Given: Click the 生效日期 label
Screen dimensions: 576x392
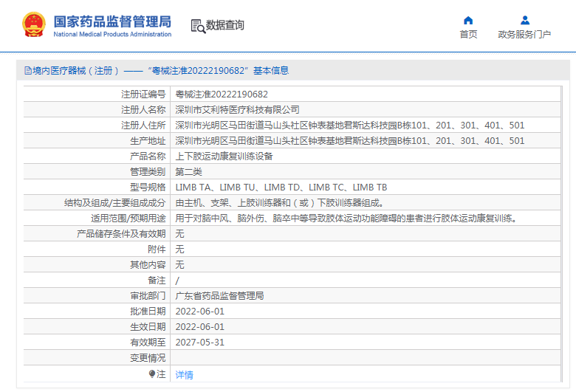Looking at the screenshot, I should pos(148,326).
